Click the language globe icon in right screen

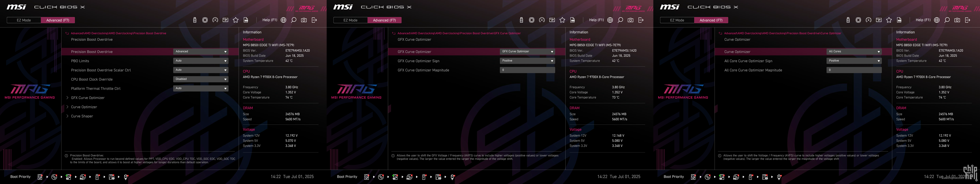click(937, 20)
